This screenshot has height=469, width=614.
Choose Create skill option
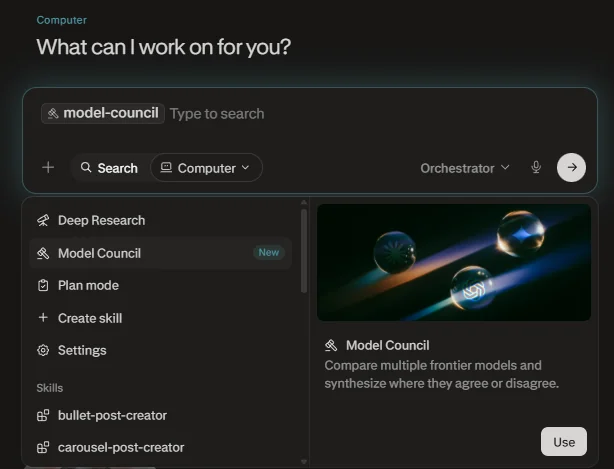(161, 318)
